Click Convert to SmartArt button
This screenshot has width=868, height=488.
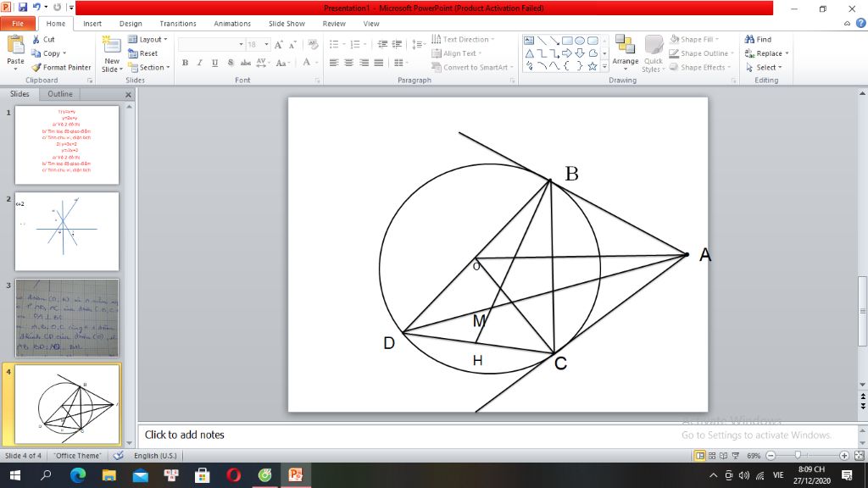tap(473, 67)
